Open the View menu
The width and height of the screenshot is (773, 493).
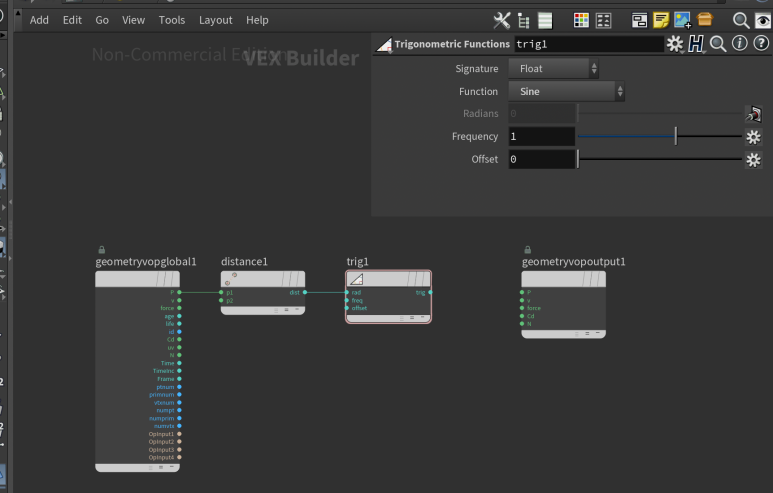click(134, 20)
